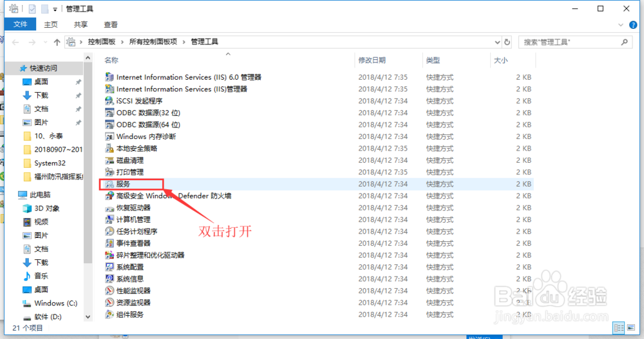Open the help question mark icon
644x339 pixels.
click(x=633, y=25)
